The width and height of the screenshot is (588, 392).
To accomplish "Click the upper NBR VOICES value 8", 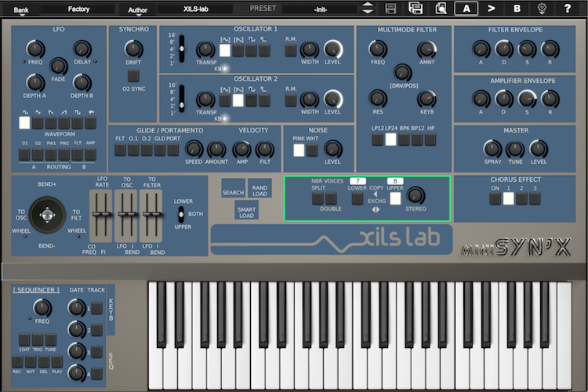I will point(395,181).
